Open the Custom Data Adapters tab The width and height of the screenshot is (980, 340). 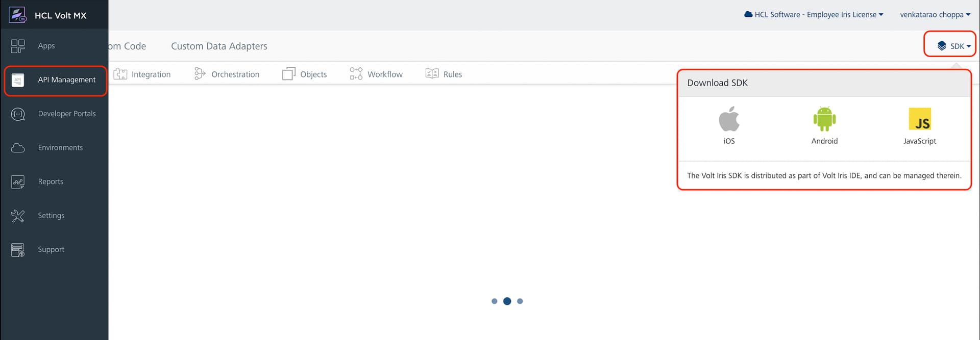pyautogui.click(x=219, y=46)
